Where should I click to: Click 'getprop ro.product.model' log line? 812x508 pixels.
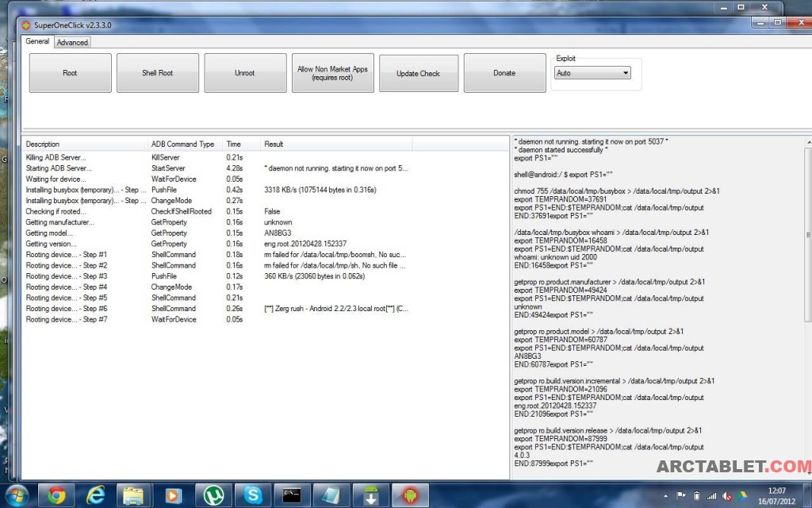[599, 331]
